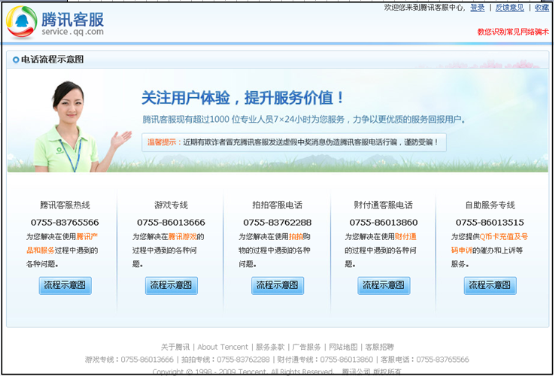The image size is (555, 377).
Task: Click 流程示意图 button under 腾讯客服热线
Action: point(65,285)
